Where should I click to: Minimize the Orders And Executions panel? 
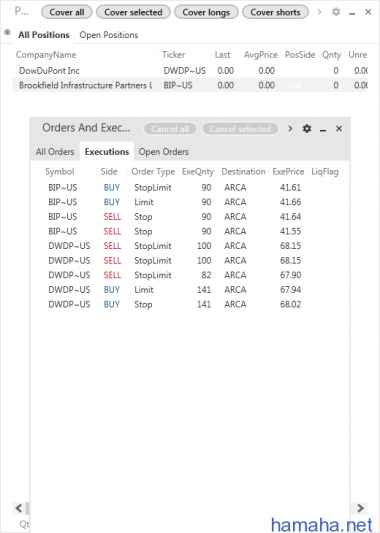323,130
